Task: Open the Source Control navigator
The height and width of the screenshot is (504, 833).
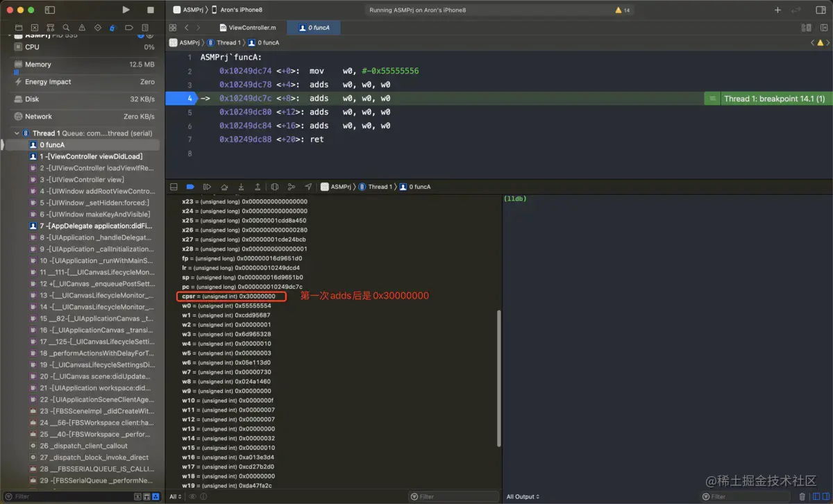Action: [35, 27]
